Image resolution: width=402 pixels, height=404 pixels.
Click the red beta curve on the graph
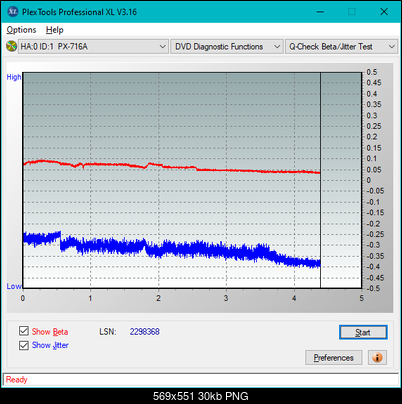(x=172, y=166)
